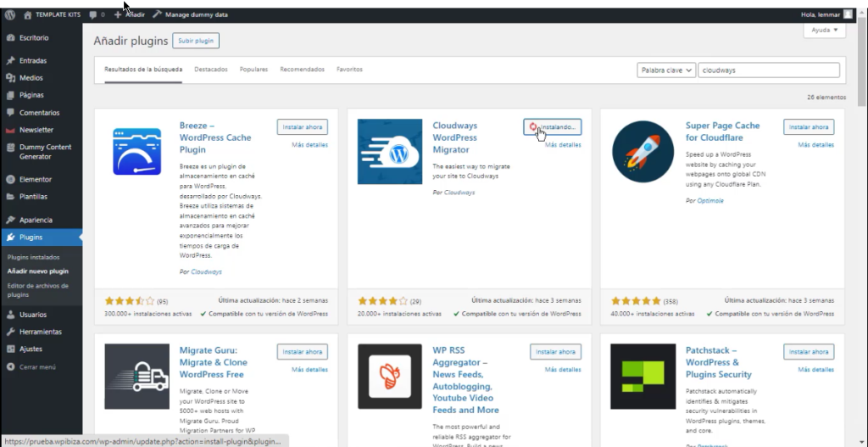The width and height of the screenshot is (868, 447).
Task: Open the WP RSS Aggregator icon
Action: coord(390,376)
